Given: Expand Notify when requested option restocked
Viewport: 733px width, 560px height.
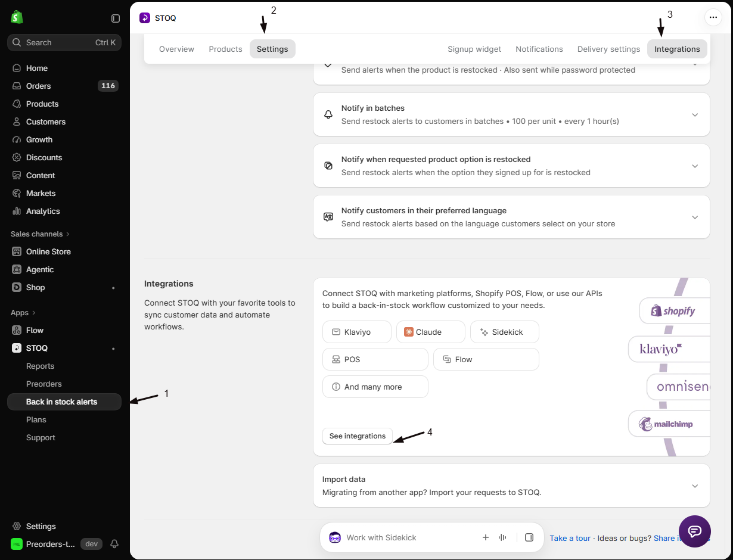Looking at the screenshot, I should coord(511,166).
